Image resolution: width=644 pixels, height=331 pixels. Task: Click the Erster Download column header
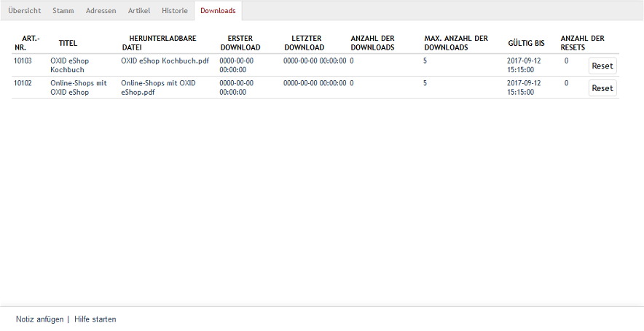(240, 42)
